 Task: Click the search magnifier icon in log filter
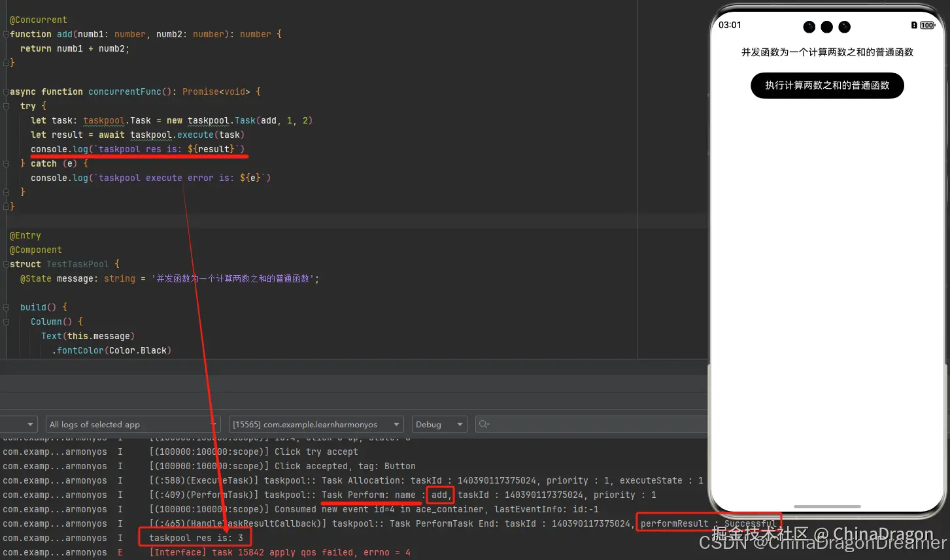[x=484, y=424]
